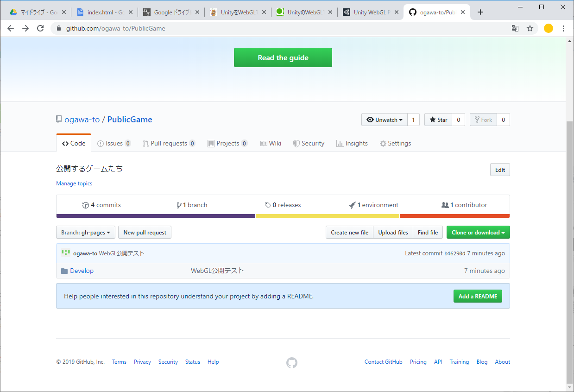Image resolution: width=574 pixels, height=392 pixels.
Task: Open footer Terms link
Action: point(119,362)
